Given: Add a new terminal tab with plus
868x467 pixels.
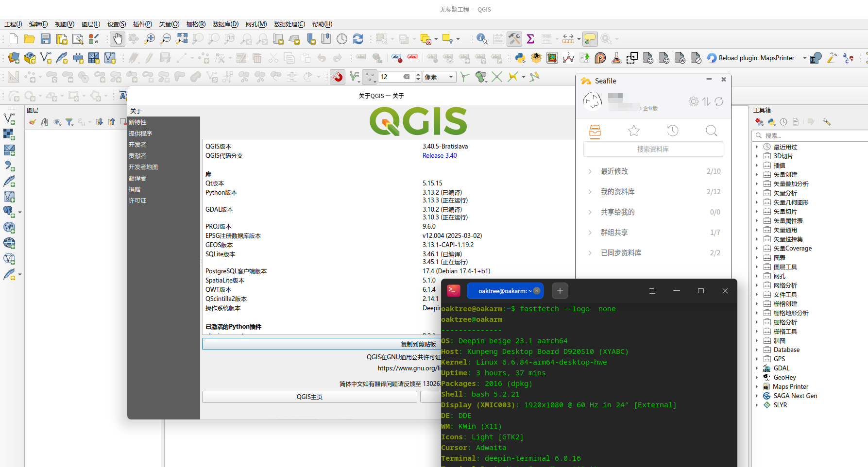Looking at the screenshot, I should click(560, 291).
